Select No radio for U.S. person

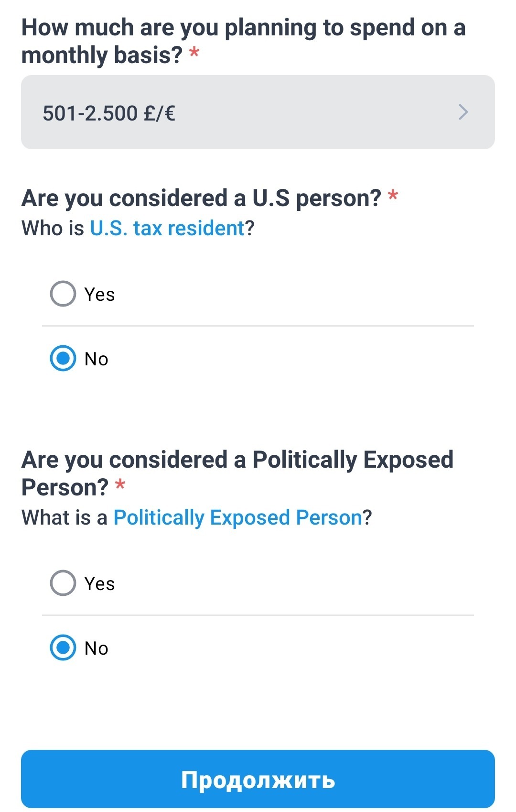tap(63, 358)
